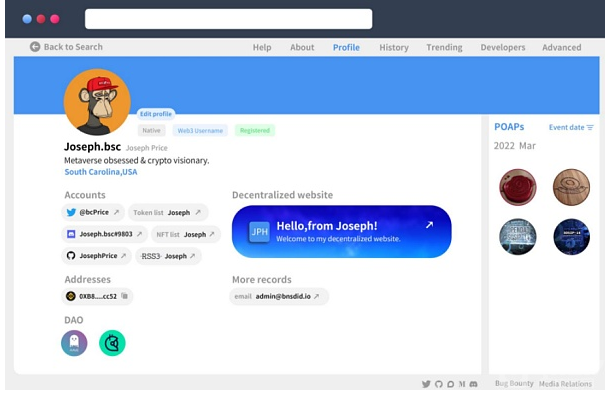The width and height of the screenshot is (608, 394).
Task: Open the Medium icon in the footer
Action: tap(462, 384)
